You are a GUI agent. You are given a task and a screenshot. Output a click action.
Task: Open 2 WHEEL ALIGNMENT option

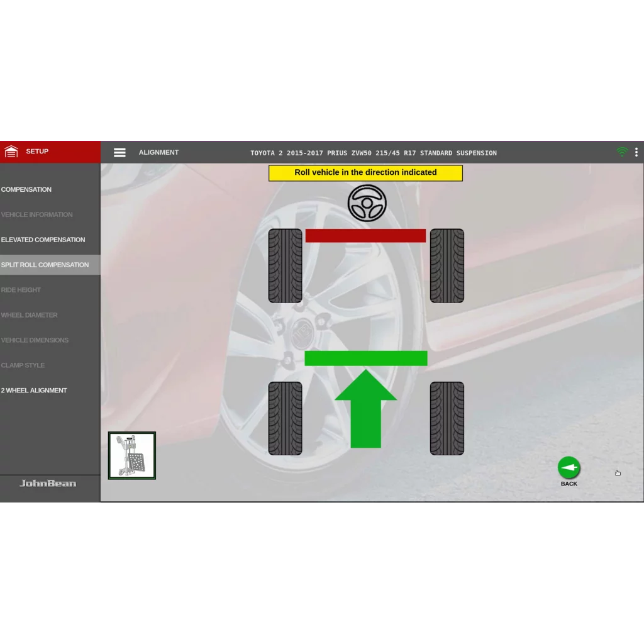34,390
